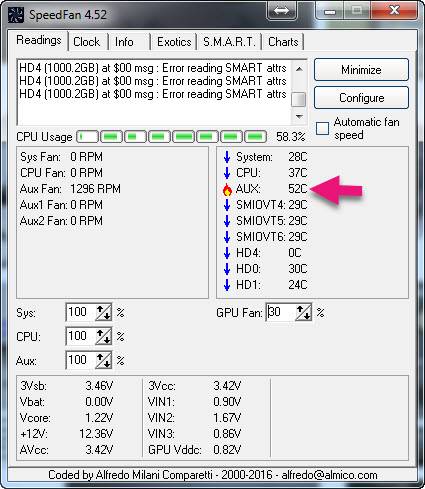This screenshot has height=489, width=425.
Task: Switch to the Clock tab
Action: [87, 42]
